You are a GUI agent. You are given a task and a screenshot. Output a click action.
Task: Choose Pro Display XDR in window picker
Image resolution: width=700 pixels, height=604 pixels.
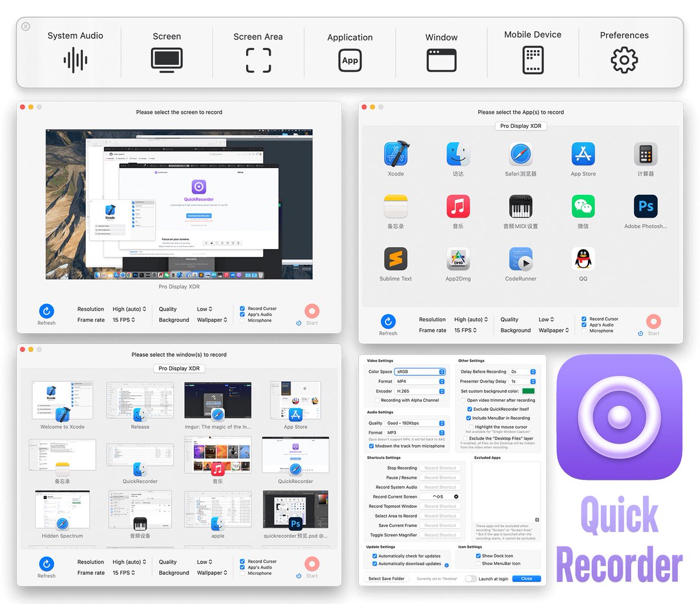[x=178, y=368]
